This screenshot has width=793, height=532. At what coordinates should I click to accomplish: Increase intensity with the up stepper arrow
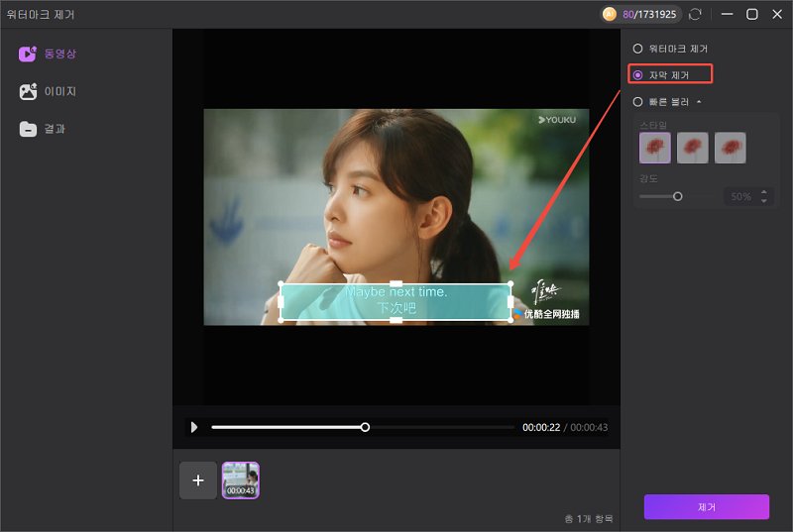point(762,192)
